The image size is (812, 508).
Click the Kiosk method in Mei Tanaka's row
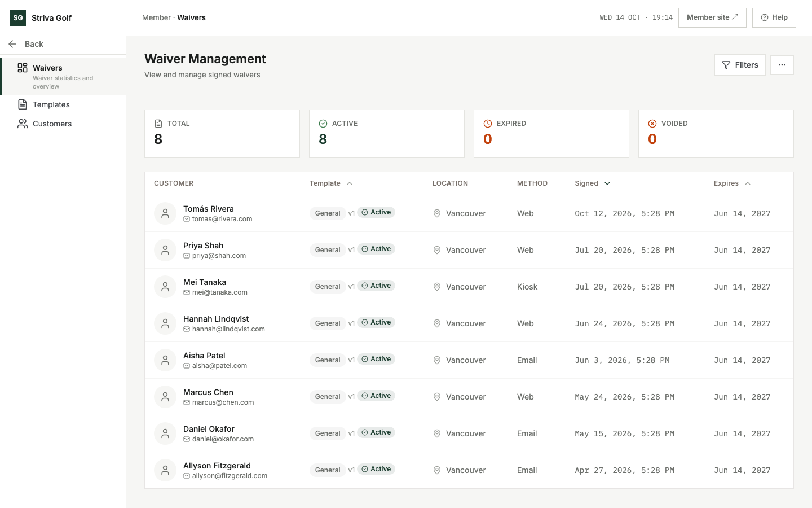pos(527,287)
